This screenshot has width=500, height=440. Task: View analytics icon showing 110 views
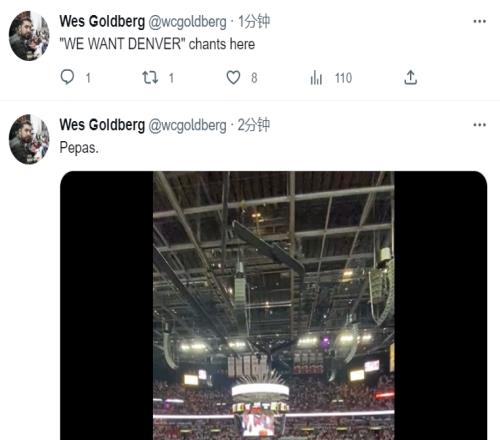(316, 78)
